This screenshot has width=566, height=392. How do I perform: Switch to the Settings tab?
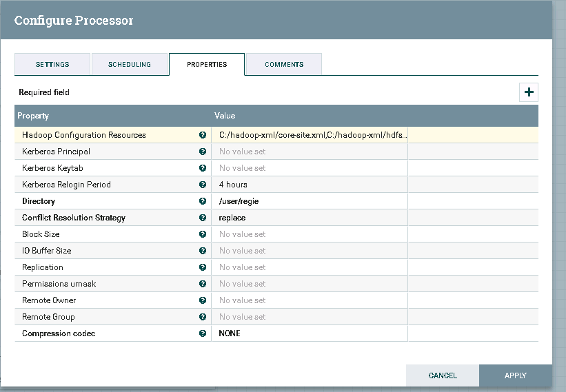pyautogui.click(x=52, y=65)
